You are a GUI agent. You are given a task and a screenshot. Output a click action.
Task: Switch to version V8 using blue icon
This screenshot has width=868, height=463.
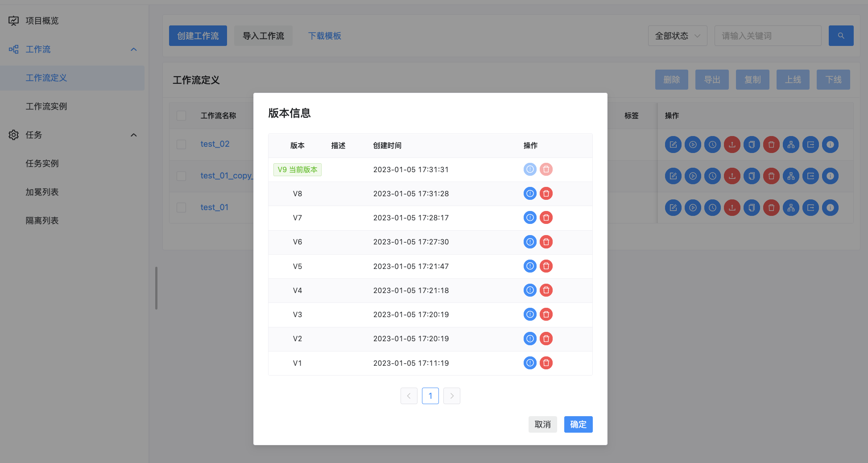click(530, 194)
